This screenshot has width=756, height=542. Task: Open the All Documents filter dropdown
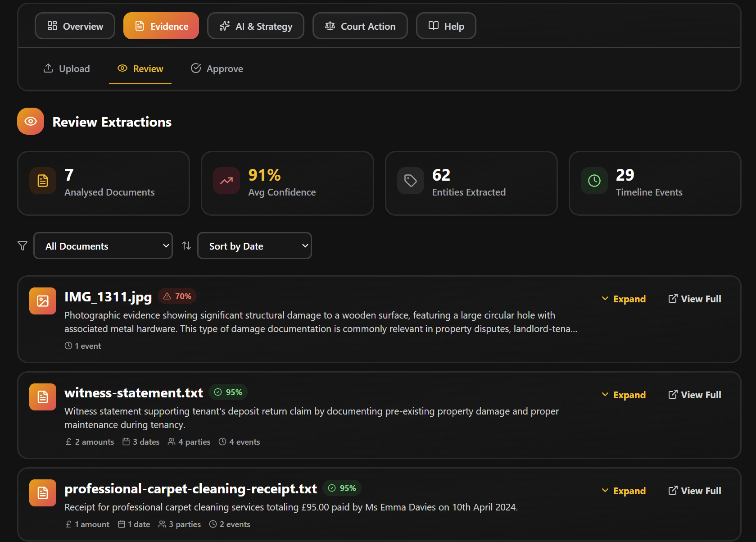tap(103, 246)
